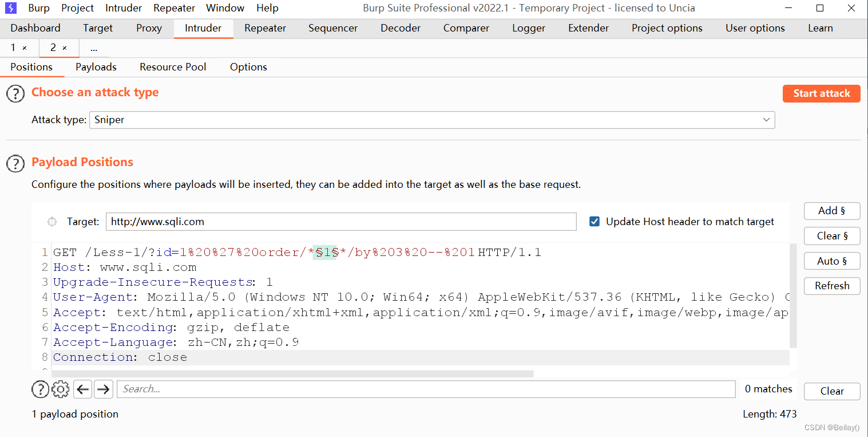This screenshot has width=868, height=437.
Task: Switch to the Repeater main tab
Action: pos(265,28)
